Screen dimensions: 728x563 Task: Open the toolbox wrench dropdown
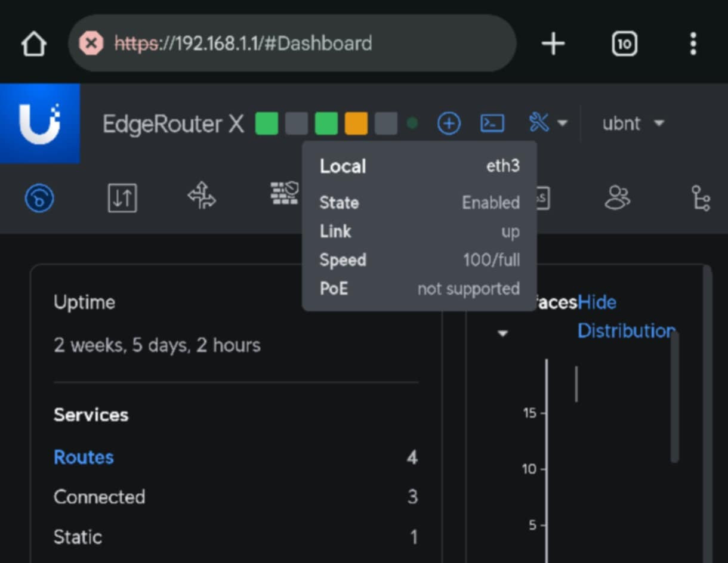tap(548, 123)
